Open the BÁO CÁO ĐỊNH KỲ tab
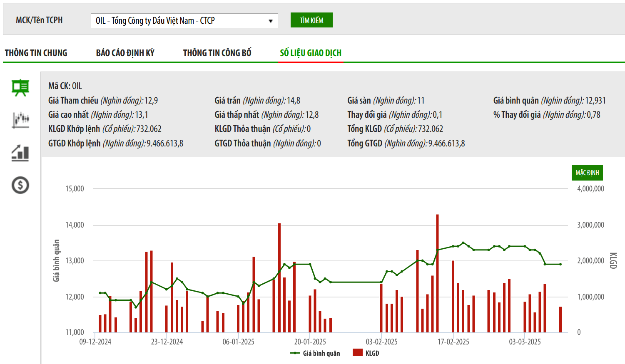The image size is (625, 364). (125, 53)
